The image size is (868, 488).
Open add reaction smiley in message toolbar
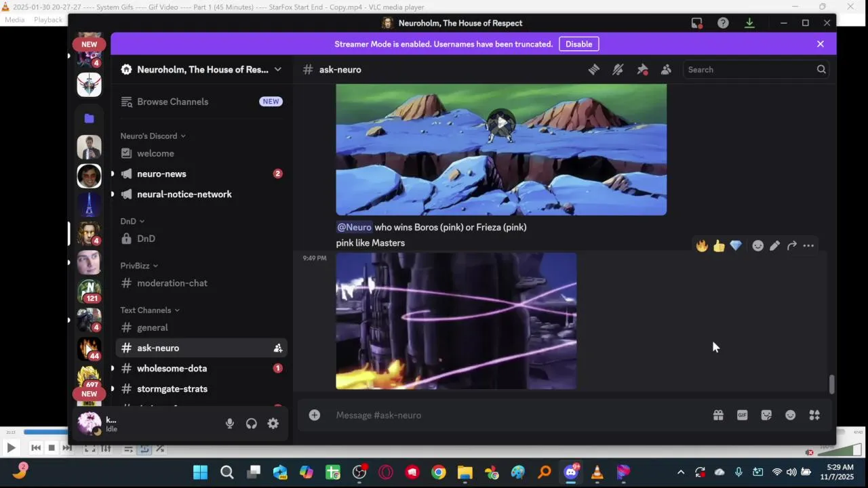[758, 246]
